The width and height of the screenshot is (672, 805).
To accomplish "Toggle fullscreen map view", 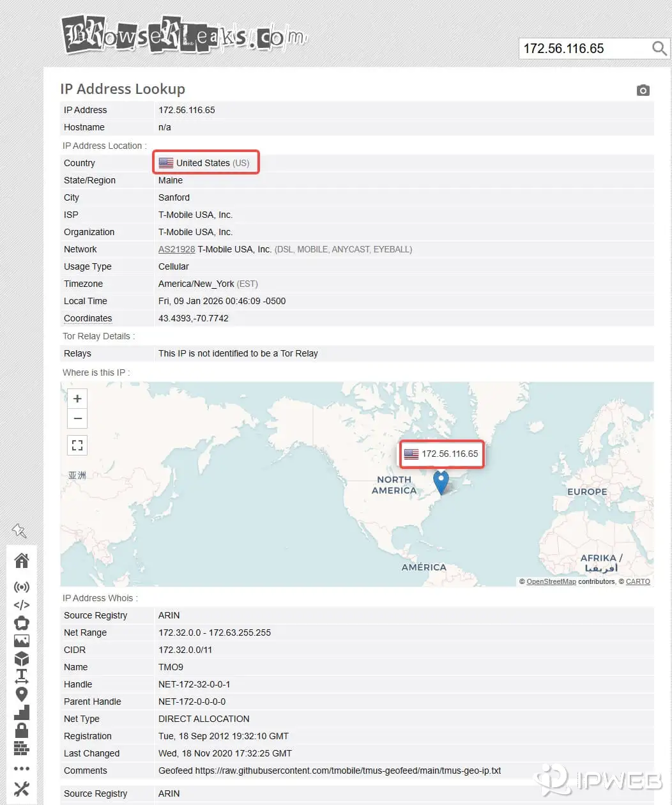I will click(x=77, y=445).
